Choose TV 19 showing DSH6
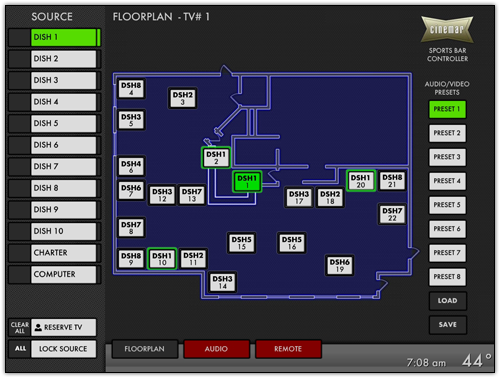The width and height of the screenshot is (500, 378). tap(340, 265)
